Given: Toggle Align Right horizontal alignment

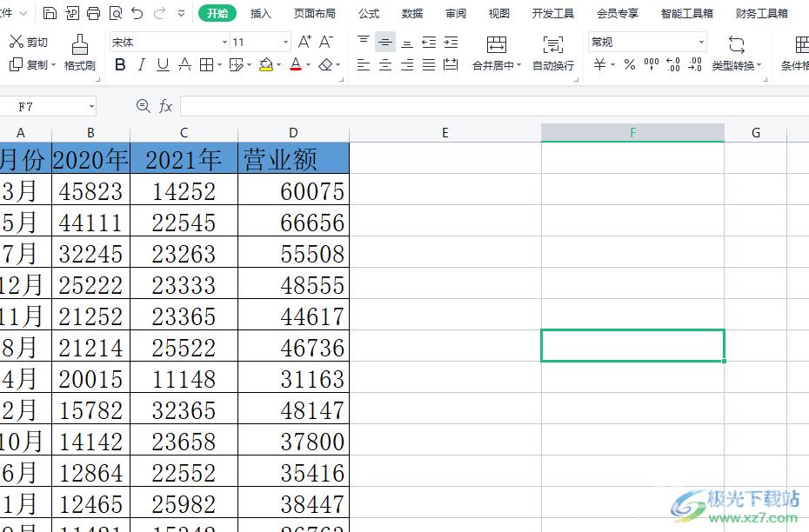Looking at the screenshot, I should pos(407,64).
